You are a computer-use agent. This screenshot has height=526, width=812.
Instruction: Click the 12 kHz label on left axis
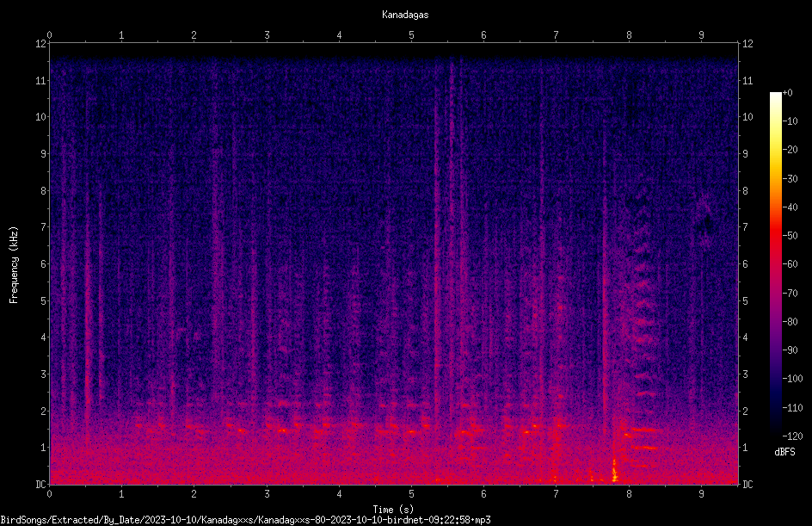(41, 44)
